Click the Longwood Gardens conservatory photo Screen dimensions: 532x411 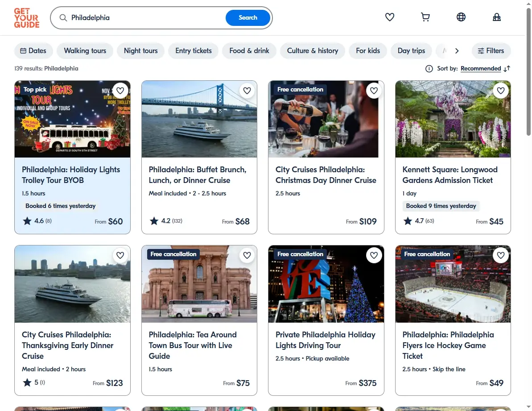tap(453, 119)
